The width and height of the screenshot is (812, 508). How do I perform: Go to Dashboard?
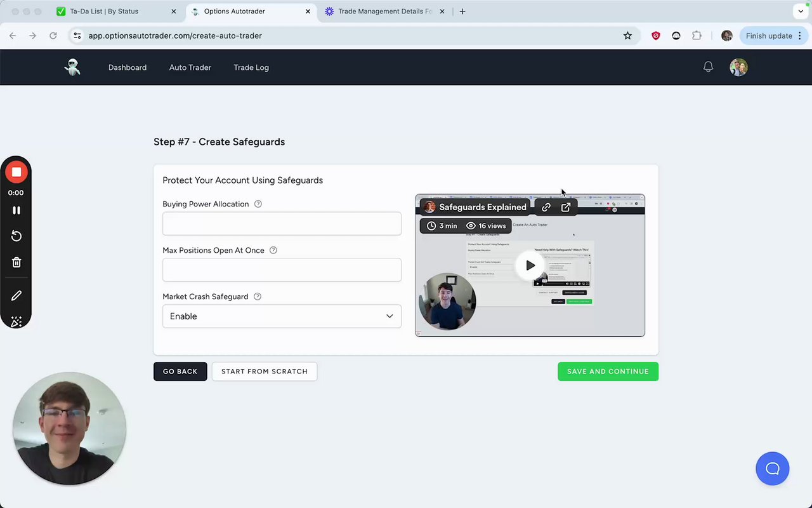pyautogui.click(x=128, y=67)
